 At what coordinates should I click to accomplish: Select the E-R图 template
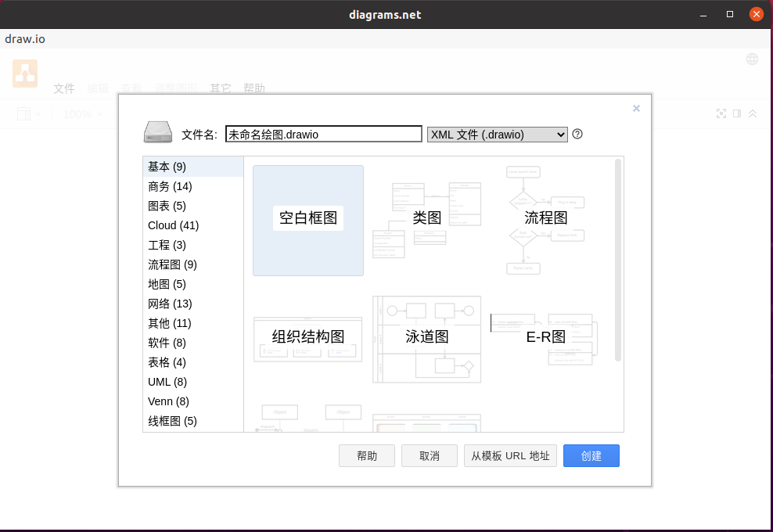click(x=545, y=340)
